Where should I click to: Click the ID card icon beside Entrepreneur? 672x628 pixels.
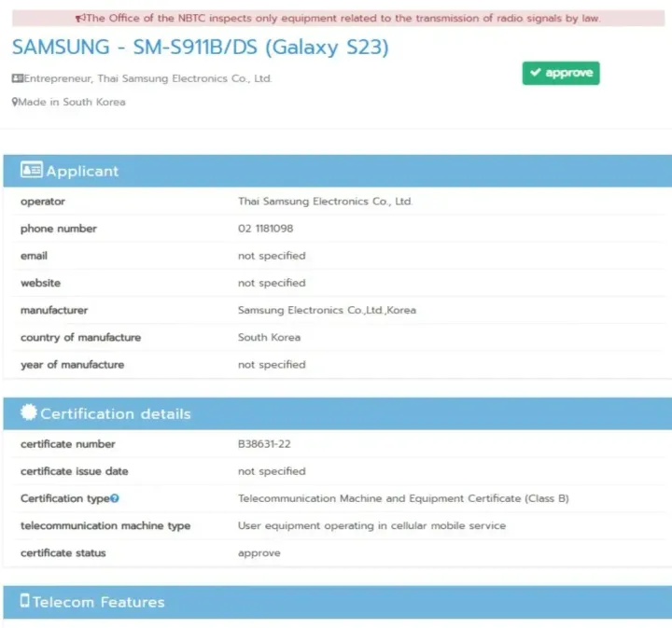click(x=17, y=79)
